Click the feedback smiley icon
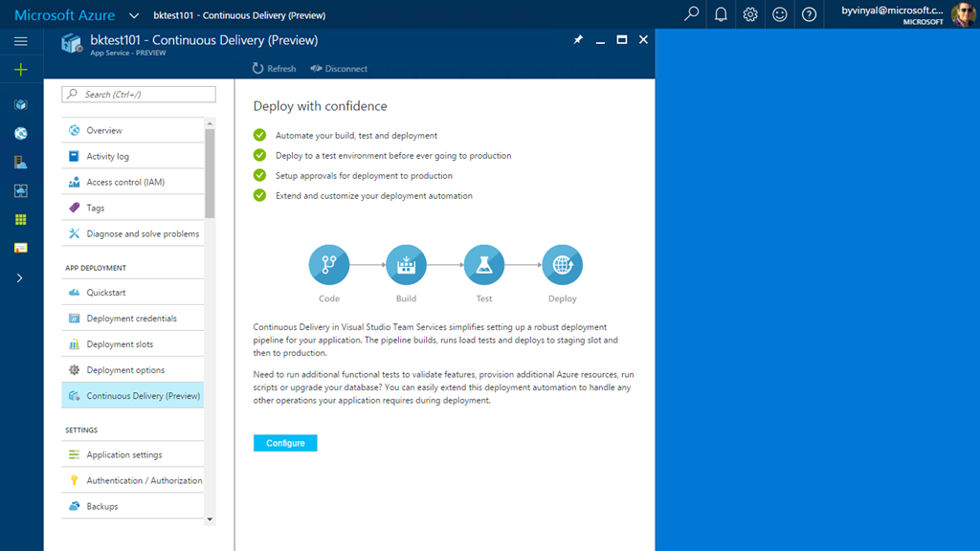The width and height of the screenshot is (980, 551). (780, 14)
